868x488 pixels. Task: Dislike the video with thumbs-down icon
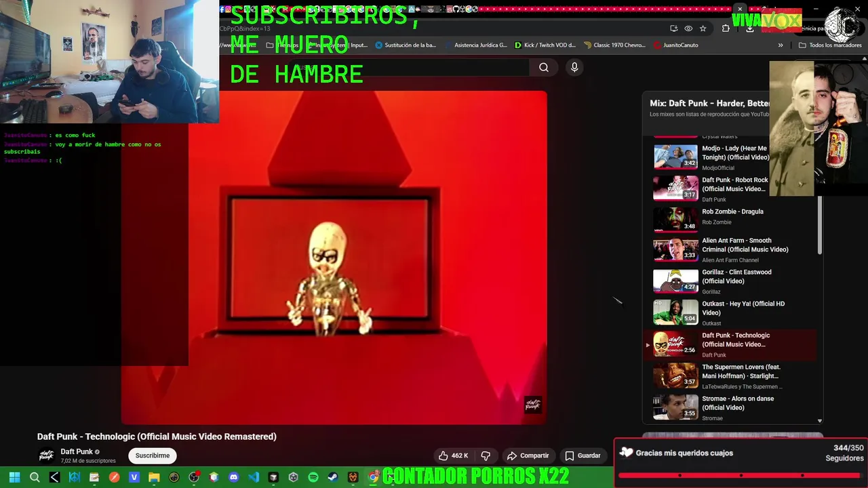486,455
